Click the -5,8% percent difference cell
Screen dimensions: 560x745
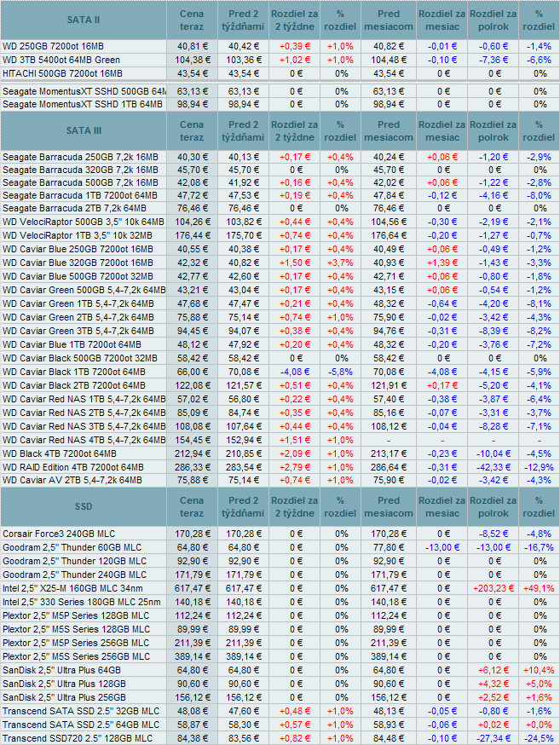(x=340, y=372)
